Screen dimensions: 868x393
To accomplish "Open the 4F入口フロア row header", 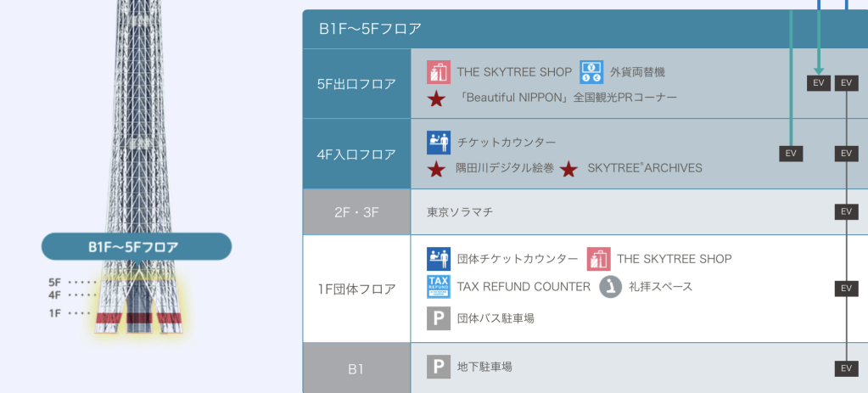I will click(x=356, y=154).
